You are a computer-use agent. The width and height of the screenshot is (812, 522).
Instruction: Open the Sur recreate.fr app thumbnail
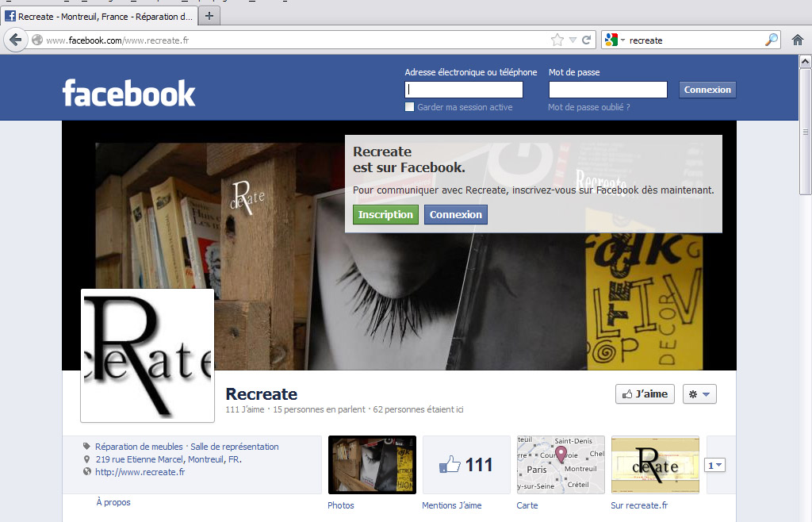(655, 465)
